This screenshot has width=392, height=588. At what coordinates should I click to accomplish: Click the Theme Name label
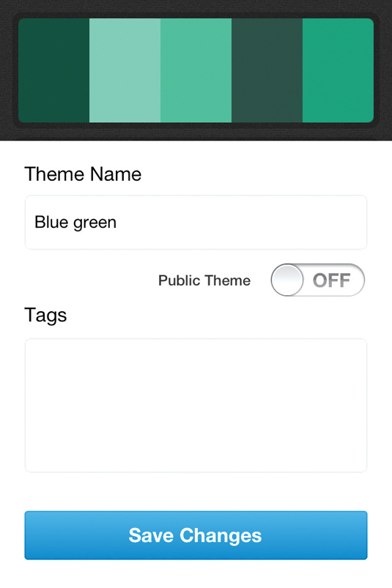pos(83,174)
